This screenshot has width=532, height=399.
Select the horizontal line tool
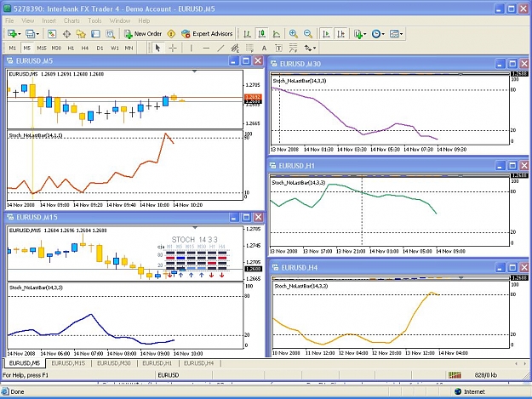point(206,48)
